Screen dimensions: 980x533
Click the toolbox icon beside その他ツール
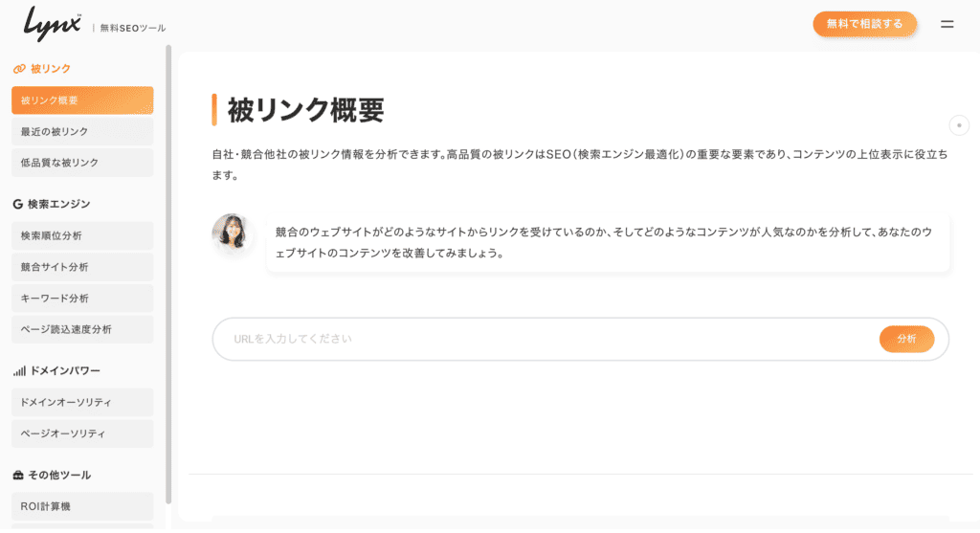18,475
